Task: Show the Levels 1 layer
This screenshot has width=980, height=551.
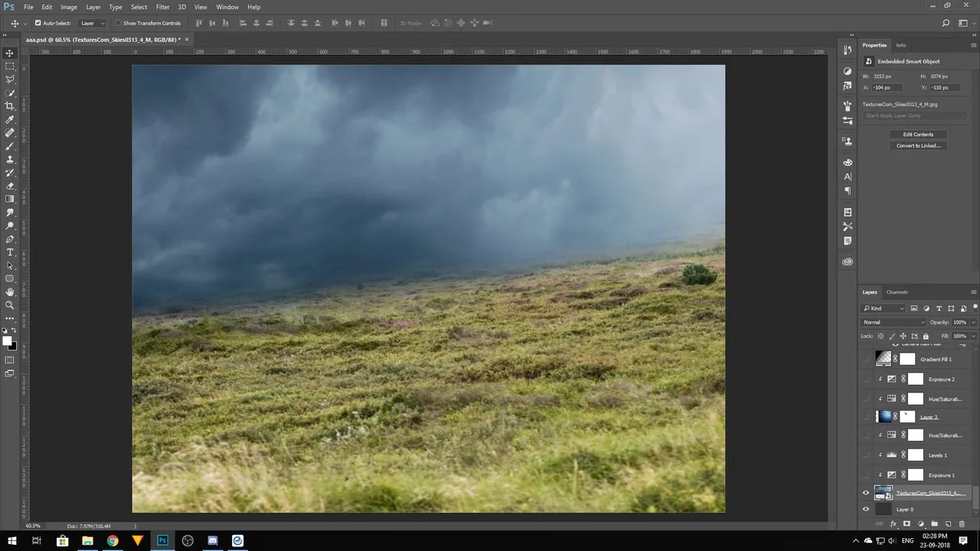Action: point(866,455)
